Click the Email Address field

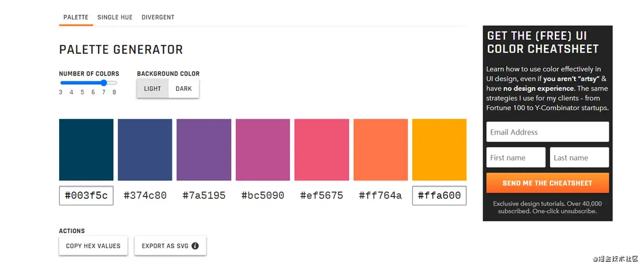(547, 132)
